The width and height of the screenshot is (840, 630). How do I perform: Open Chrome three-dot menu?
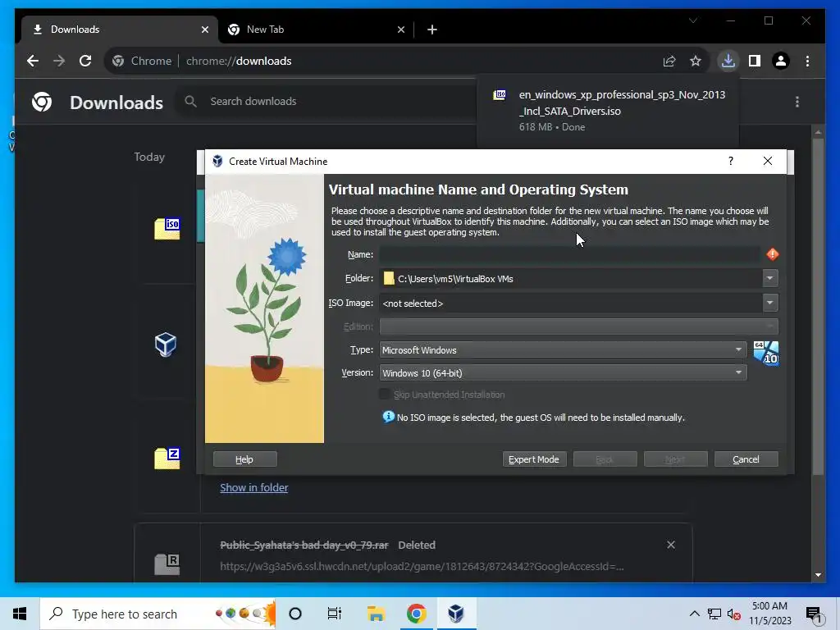807,61
